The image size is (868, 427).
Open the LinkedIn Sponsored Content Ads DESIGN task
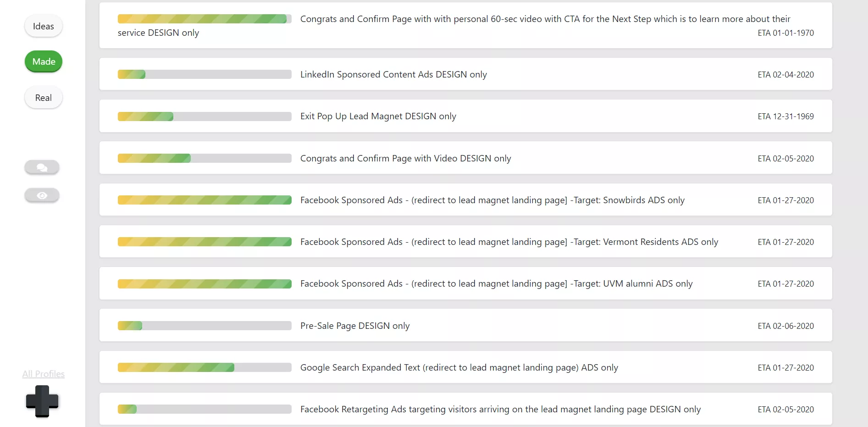393,74
